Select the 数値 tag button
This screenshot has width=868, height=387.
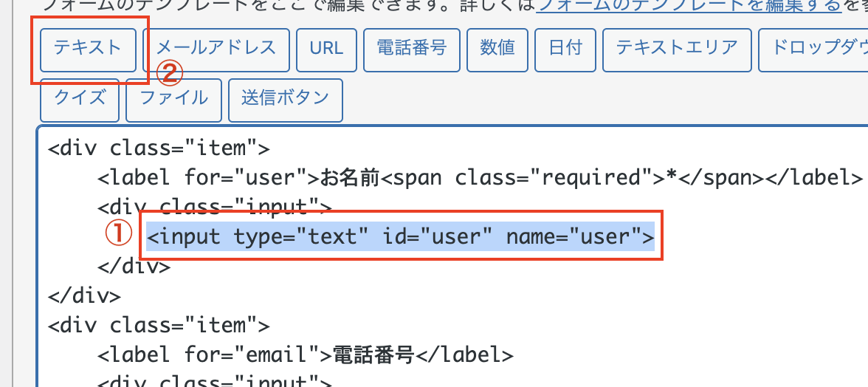pyautogui.click(x=497, y=49)
